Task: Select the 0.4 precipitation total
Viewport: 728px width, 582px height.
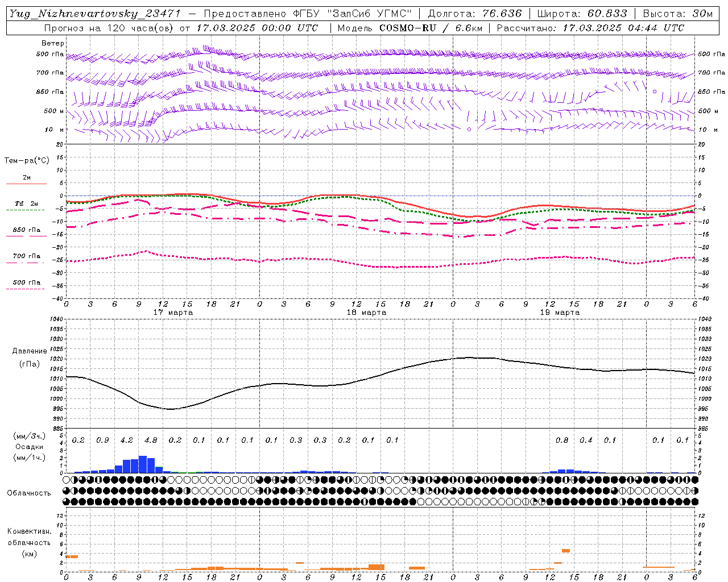Action: (x=586, y=440)
